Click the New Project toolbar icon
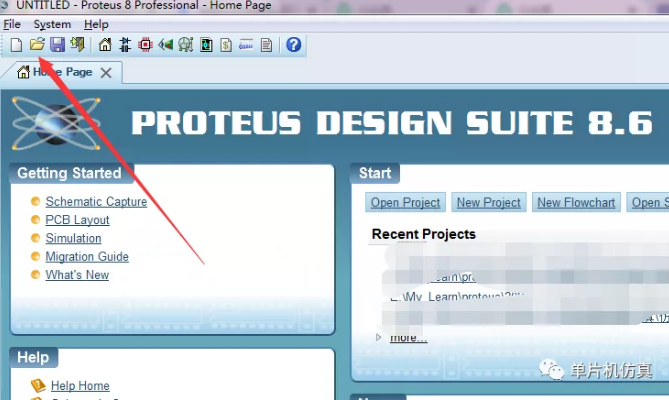669x400 pixels. click(16, 45)
